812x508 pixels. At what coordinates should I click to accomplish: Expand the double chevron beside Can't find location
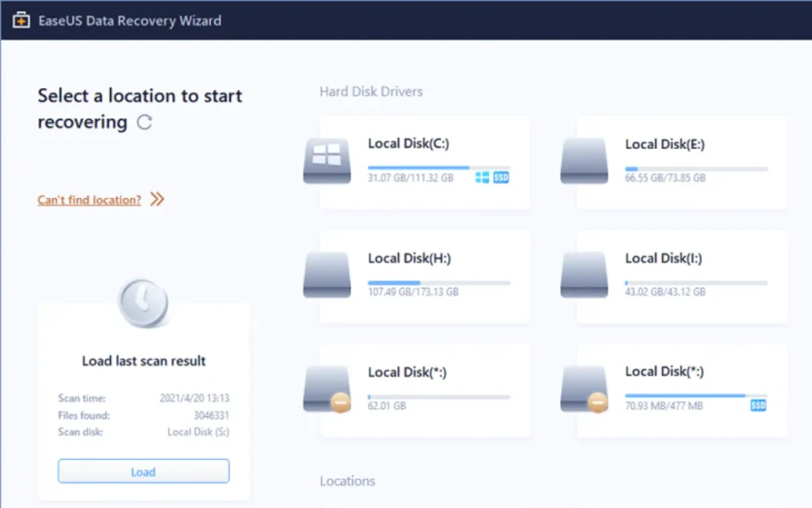(157, 200)
